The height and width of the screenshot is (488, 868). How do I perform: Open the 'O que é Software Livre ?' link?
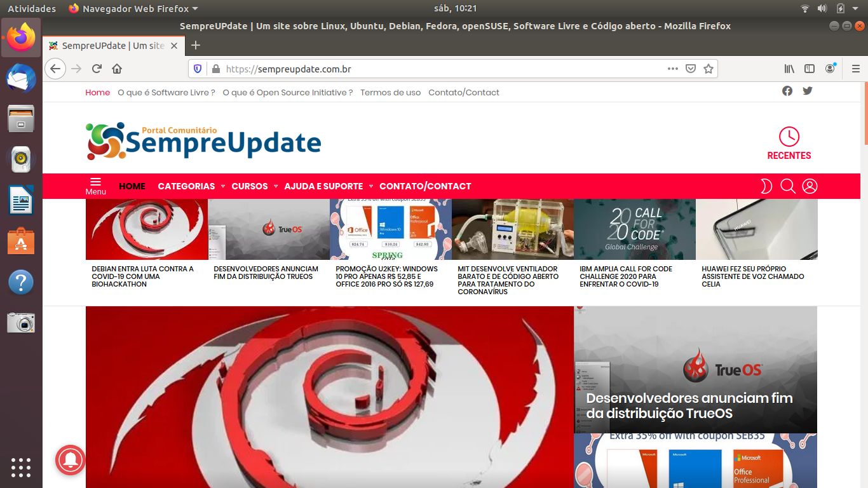tap(166, 92)
